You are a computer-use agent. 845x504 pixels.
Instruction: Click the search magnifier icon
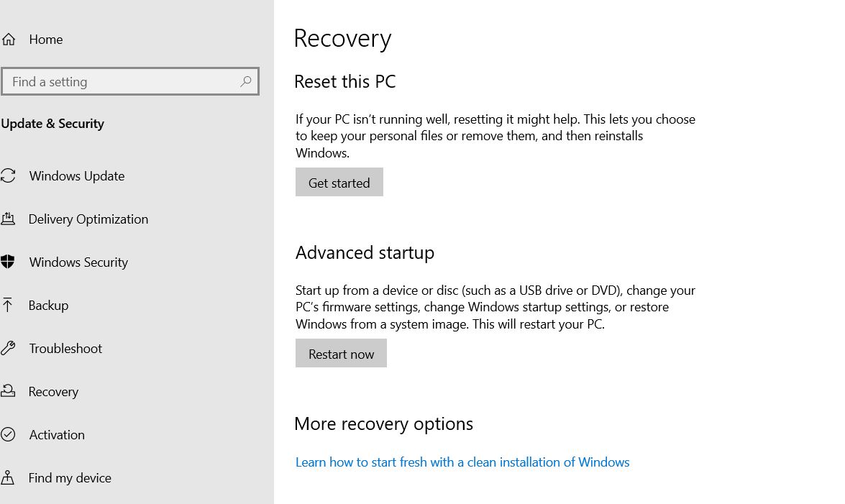tap(246, 81)
